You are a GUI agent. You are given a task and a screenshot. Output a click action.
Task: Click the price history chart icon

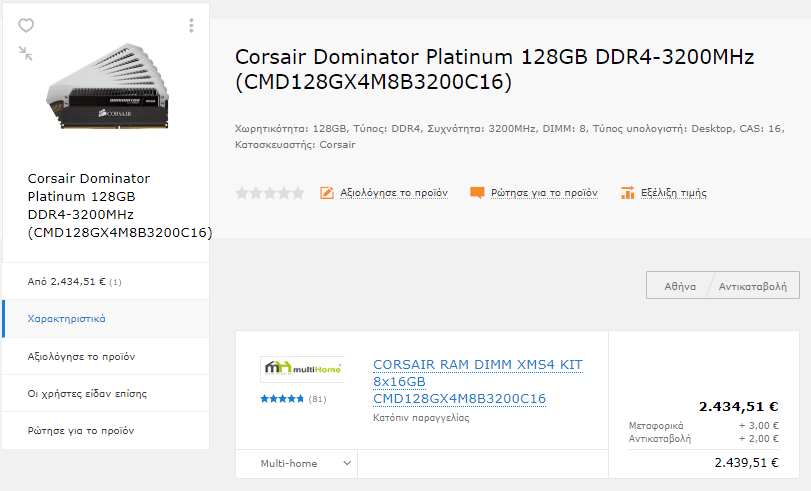point(627,193)
